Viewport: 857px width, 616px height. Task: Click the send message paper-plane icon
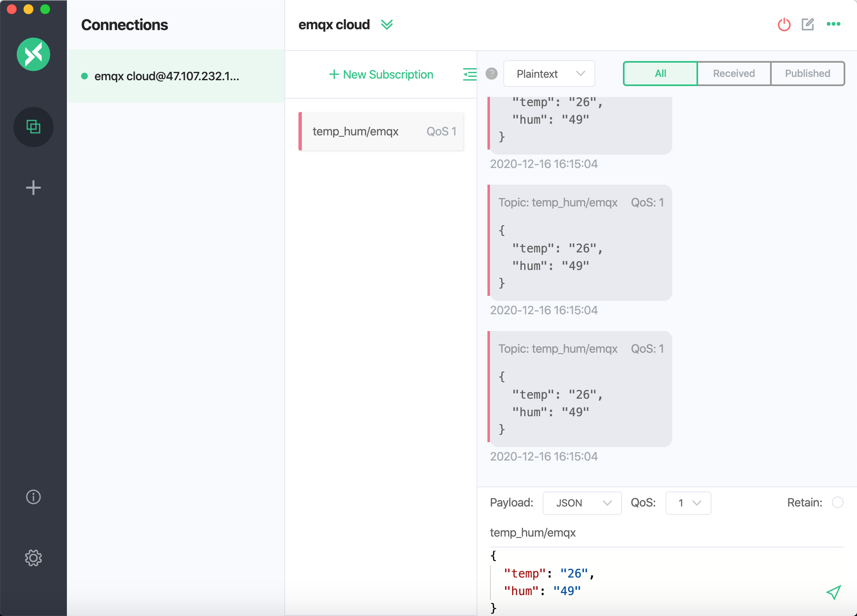(x=833, y=592)
